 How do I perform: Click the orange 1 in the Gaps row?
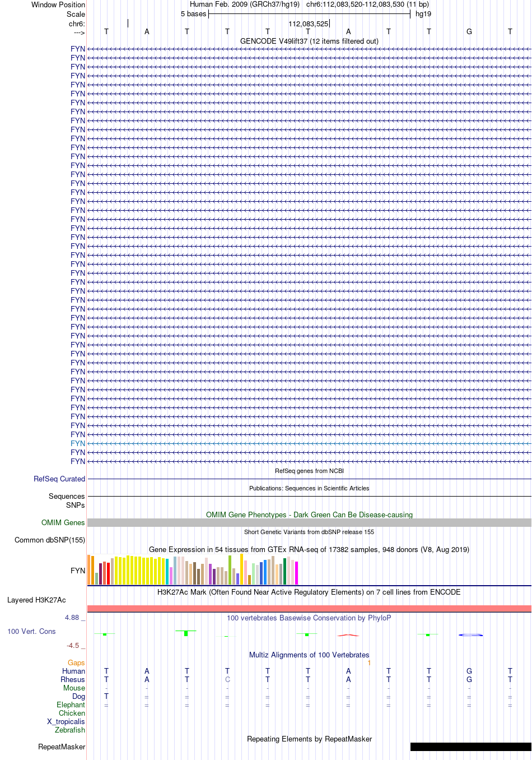(x=369, y=662)
